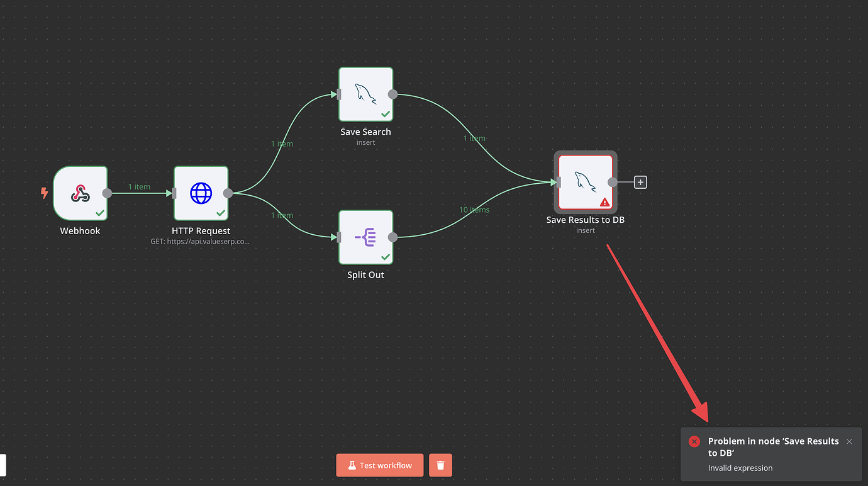Click the green checkmark on Save Search node
The width and height of the screenshot is (868, 486).
(x=385, y=114)
